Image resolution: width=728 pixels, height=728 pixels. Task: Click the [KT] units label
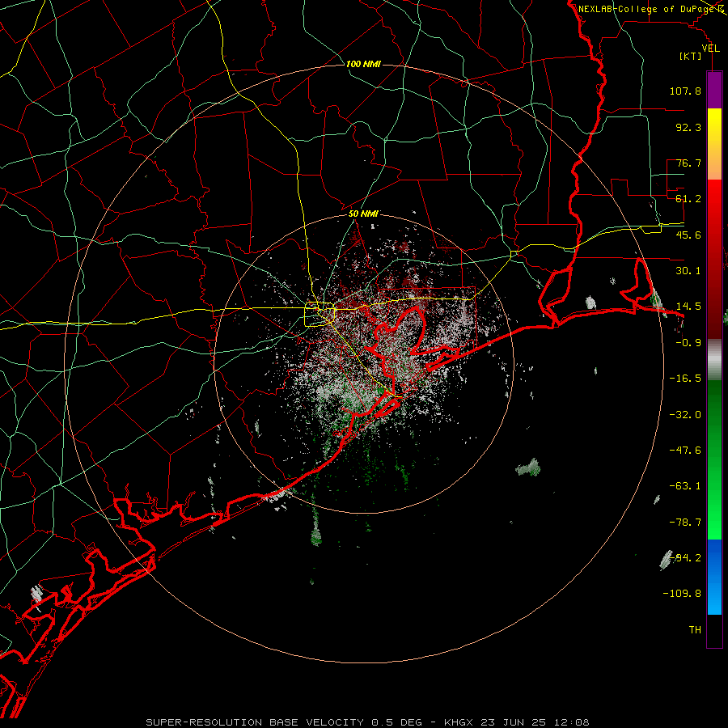[x=691, y=56]
